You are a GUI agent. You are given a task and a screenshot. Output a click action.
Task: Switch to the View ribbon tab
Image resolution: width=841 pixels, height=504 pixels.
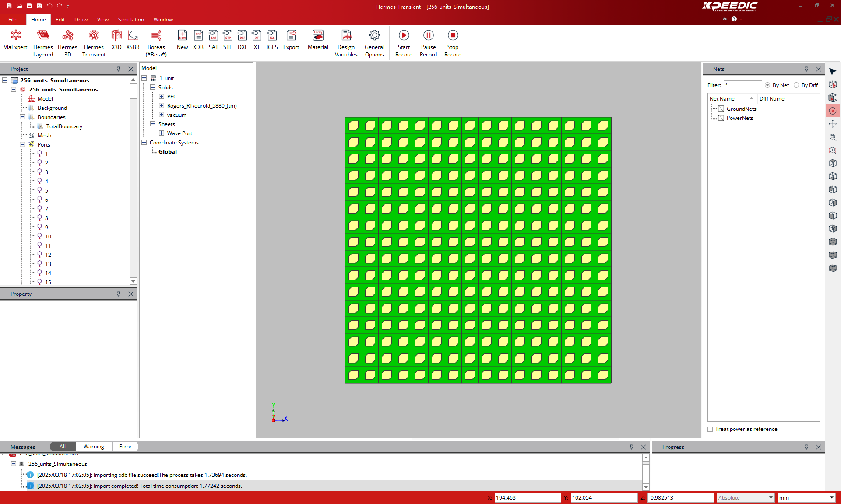[103, 20]
